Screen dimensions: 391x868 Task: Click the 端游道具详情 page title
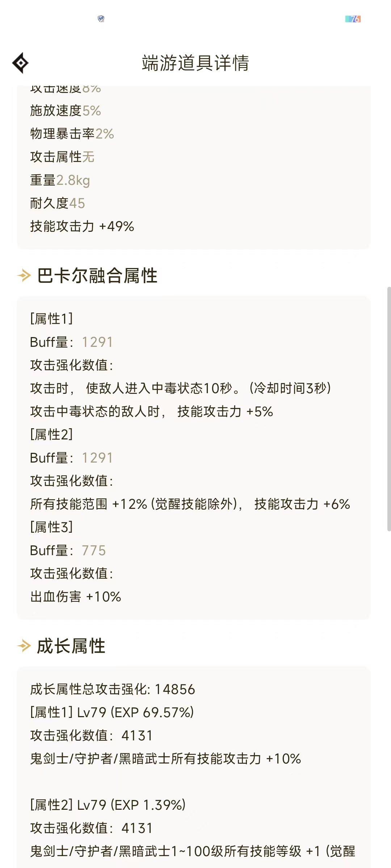click(195, 63)
